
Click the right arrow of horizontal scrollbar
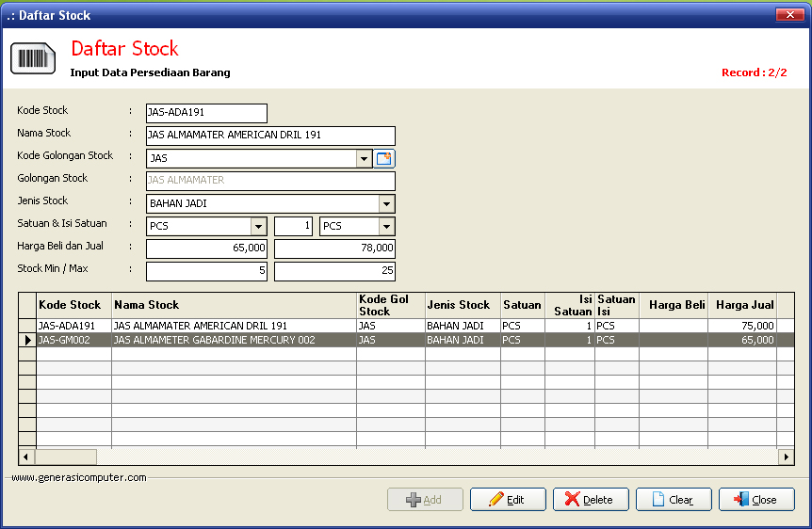pos(786,457)
